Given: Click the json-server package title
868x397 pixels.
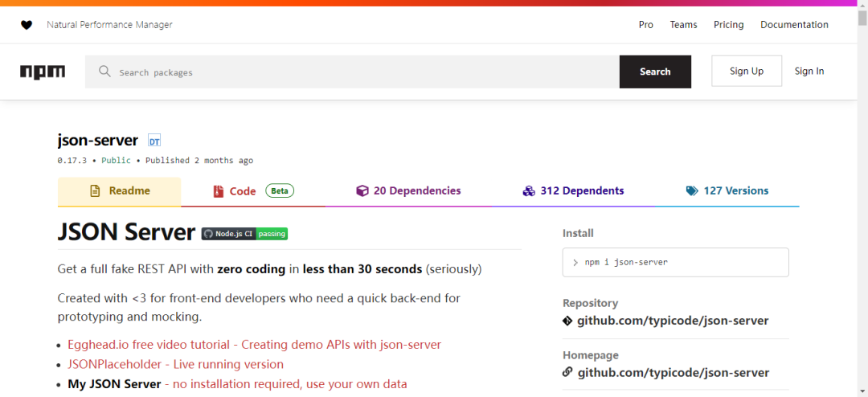Looking at the screenshot, I should [x=97, y=141].
